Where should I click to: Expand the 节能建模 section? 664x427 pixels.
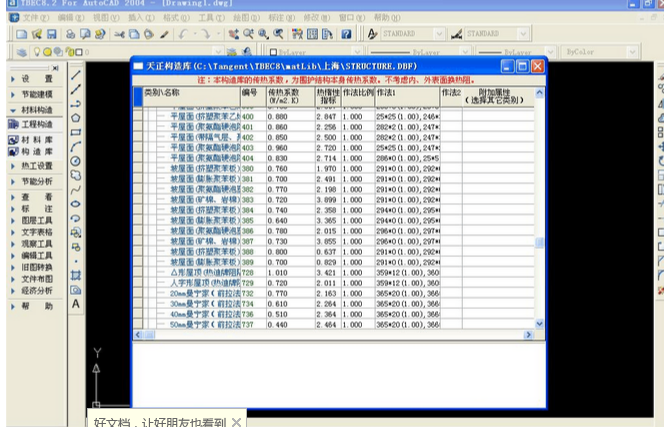pyautogui.click(x=13, y=94)
